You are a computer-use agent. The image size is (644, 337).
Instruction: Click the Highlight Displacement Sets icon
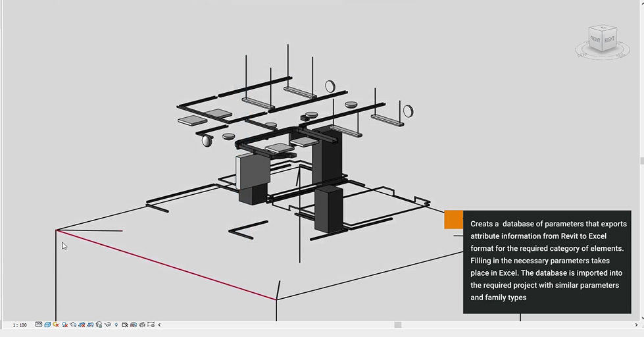pos(142,324)
